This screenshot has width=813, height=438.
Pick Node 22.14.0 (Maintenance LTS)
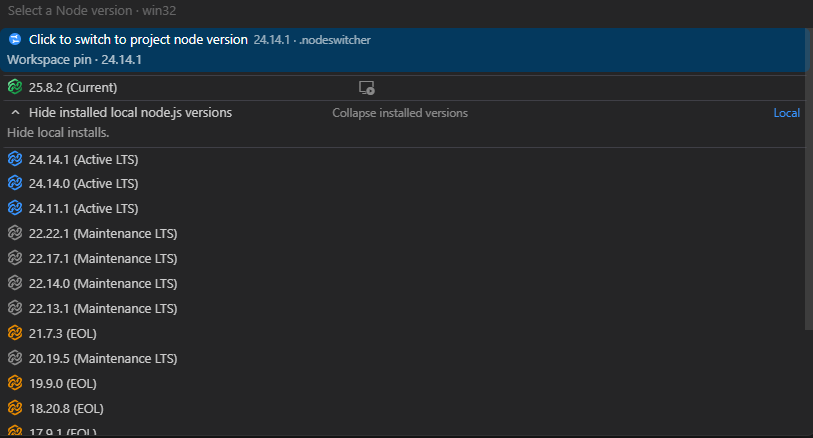coord(403,284)
